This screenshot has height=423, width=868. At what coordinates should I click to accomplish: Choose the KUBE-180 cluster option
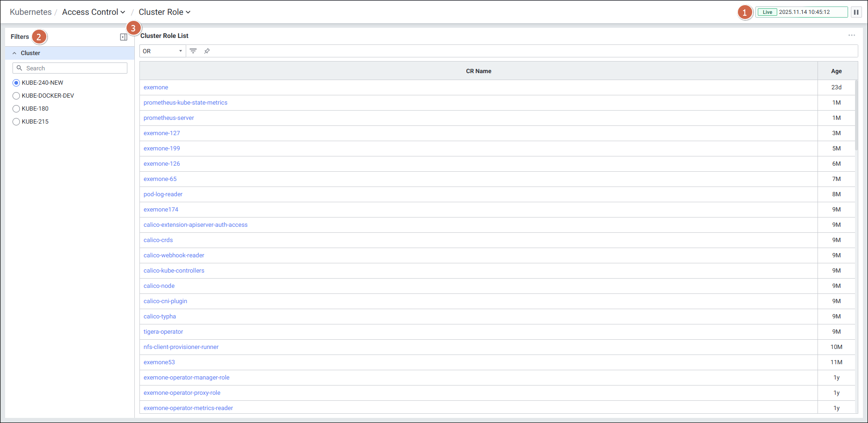point(16,109)
